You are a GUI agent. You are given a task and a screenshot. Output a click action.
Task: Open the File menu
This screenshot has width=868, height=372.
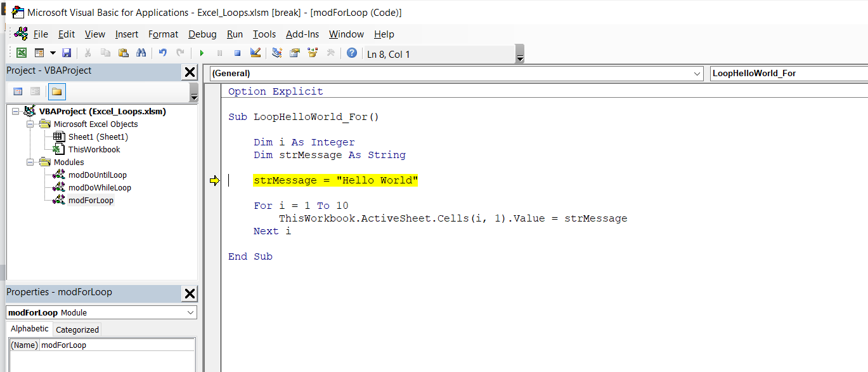pos(41,34)
